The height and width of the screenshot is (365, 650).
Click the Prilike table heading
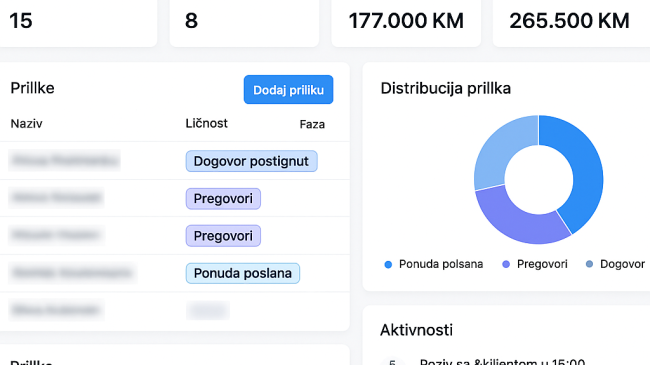[x=32, y=88]
